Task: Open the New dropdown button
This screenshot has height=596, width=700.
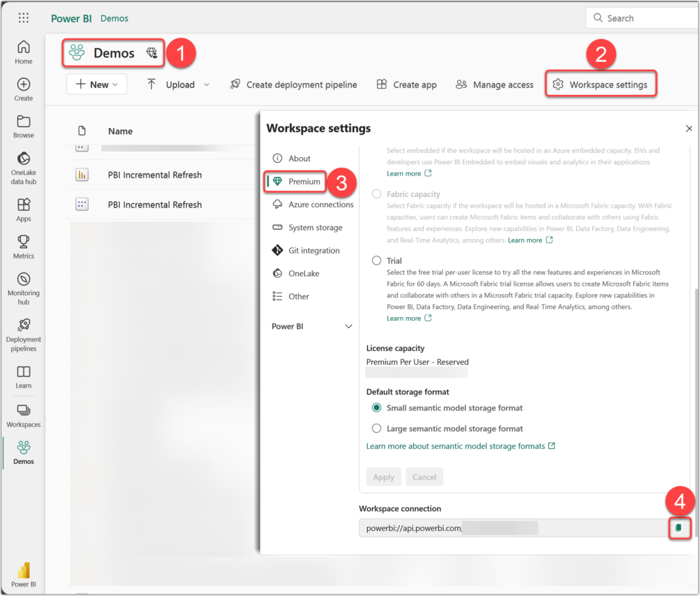Action: tap(97, 84)
